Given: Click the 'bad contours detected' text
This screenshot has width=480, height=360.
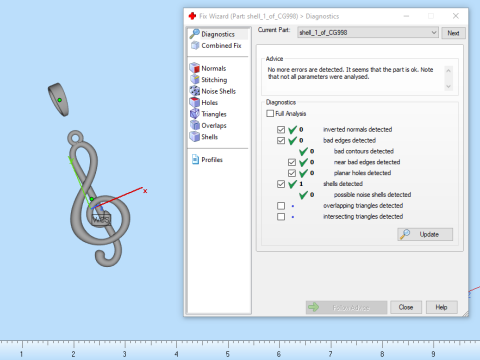Looking at the screenshot, I should 364,151.
